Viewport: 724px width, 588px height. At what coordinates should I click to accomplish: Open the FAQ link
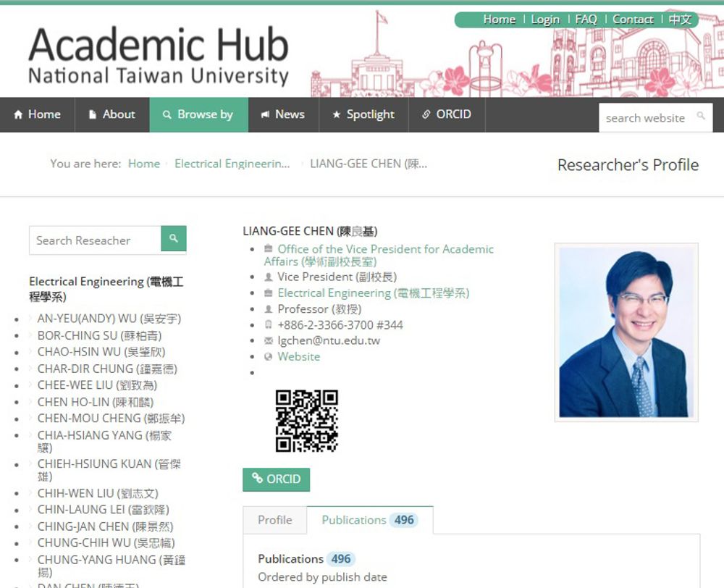(x=586, y=20)
